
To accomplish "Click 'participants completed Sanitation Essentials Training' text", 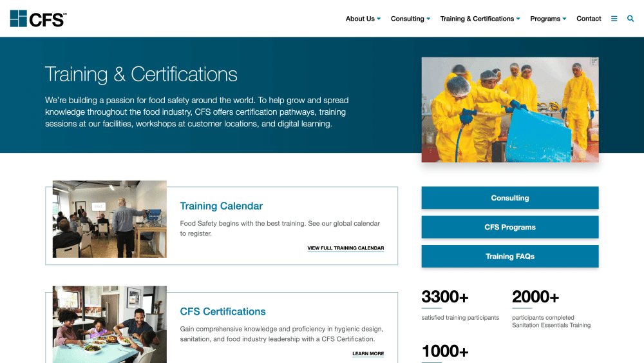I will tap(551, 321).
